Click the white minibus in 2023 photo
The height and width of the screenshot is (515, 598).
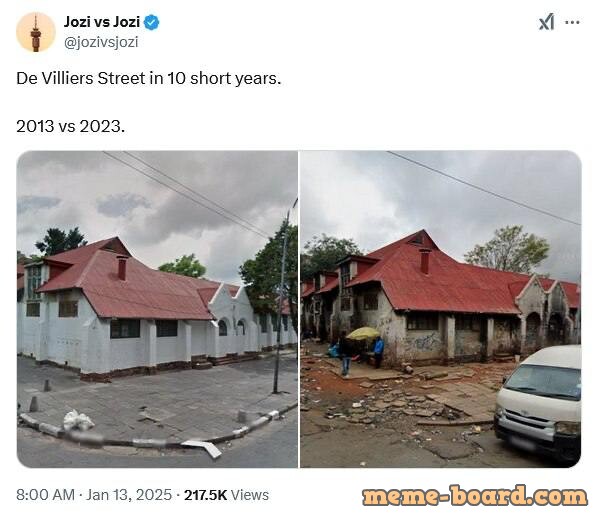[539, 404]
